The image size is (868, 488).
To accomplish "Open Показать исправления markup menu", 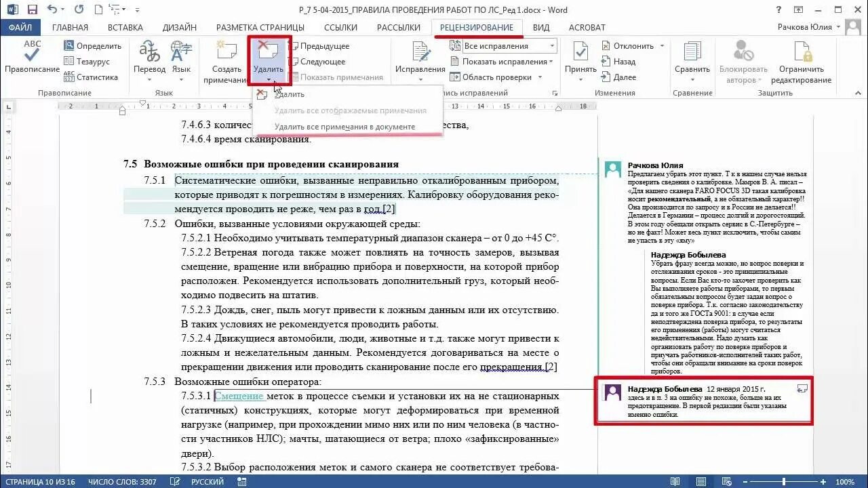I will point(503,62).
